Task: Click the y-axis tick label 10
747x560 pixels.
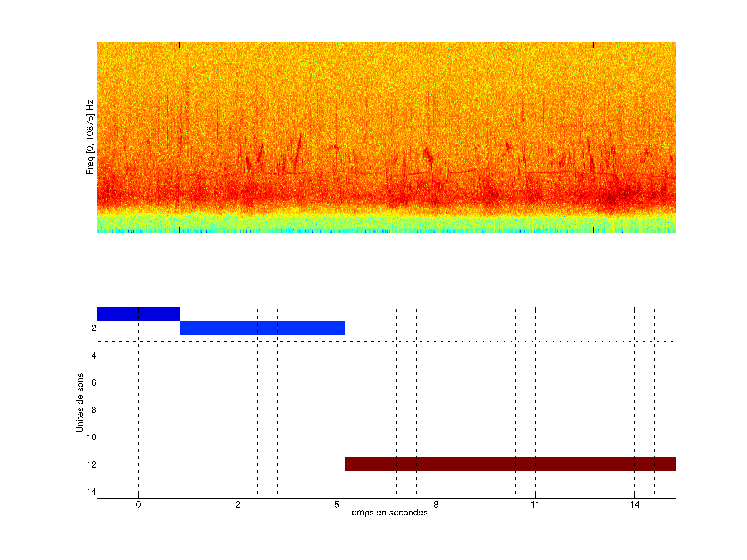Action: tap(92, 437)
